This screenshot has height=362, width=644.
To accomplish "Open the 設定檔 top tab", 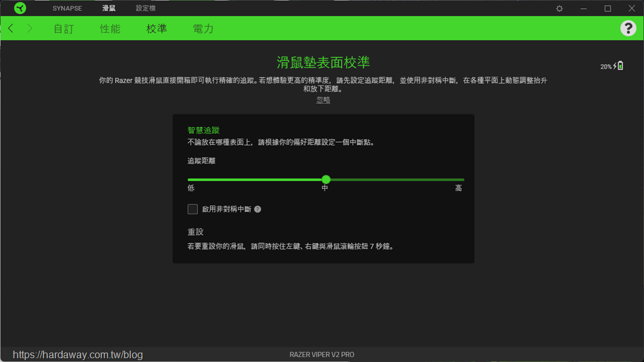I will pos(146,8).
